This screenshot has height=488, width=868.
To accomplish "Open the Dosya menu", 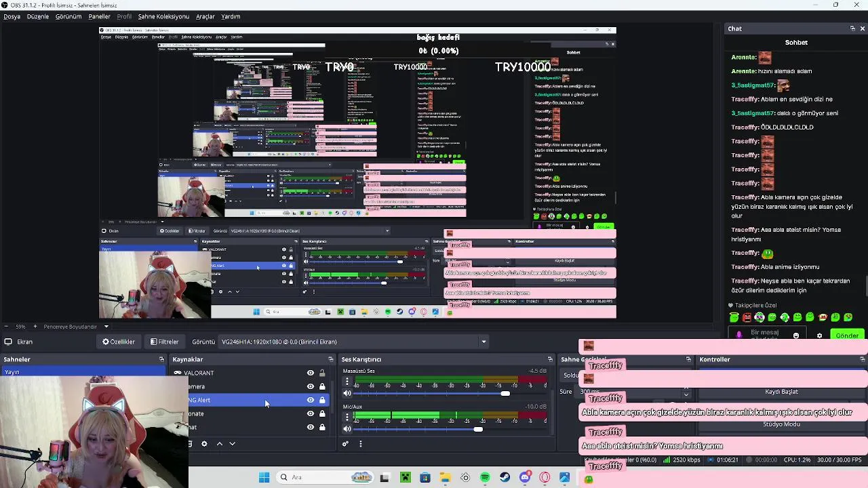I will coord(12,16).
